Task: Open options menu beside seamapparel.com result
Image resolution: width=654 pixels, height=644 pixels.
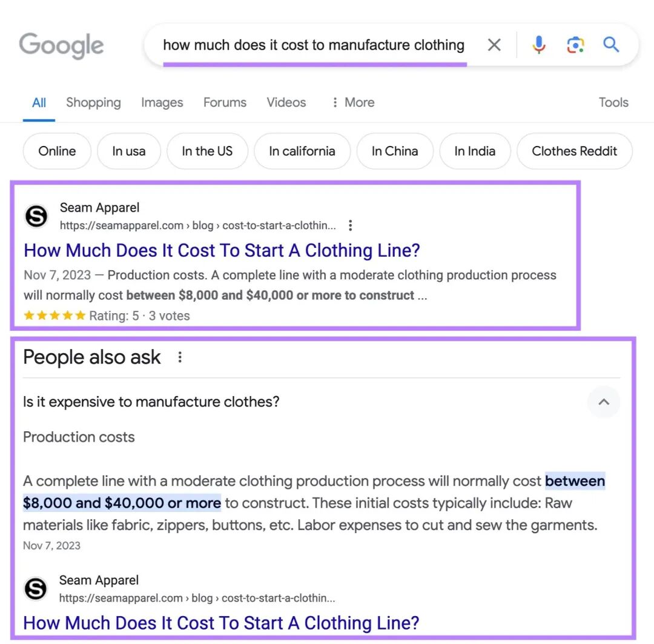Action: [x=351, y=225]
